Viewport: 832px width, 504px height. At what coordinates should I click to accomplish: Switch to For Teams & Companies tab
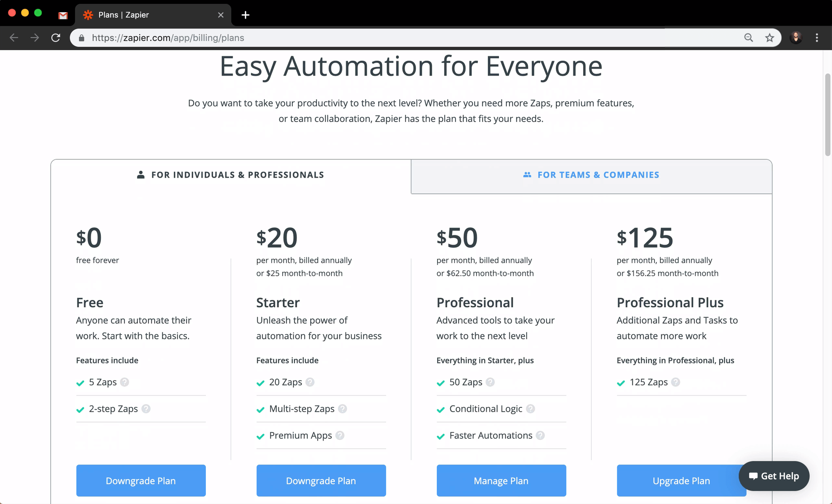pos(591,175)
